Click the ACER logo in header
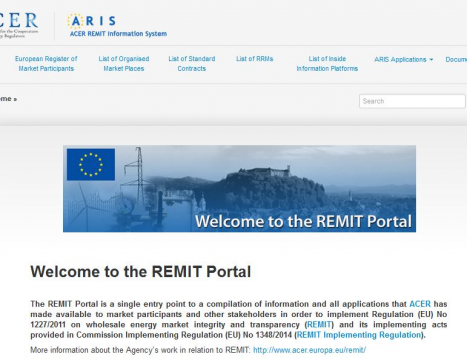 pos(19,25)
